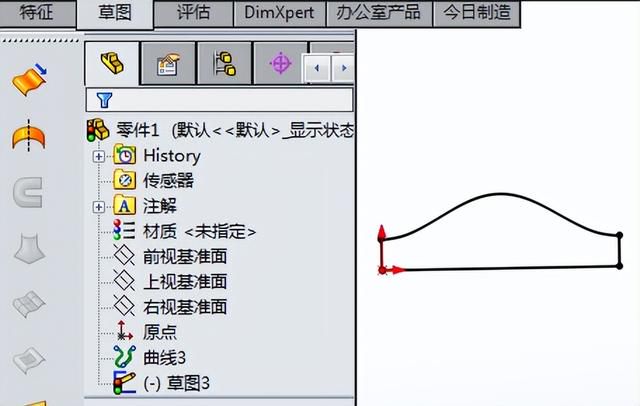
Task: Switch to the 特征 tab
Action: (37, 13)
